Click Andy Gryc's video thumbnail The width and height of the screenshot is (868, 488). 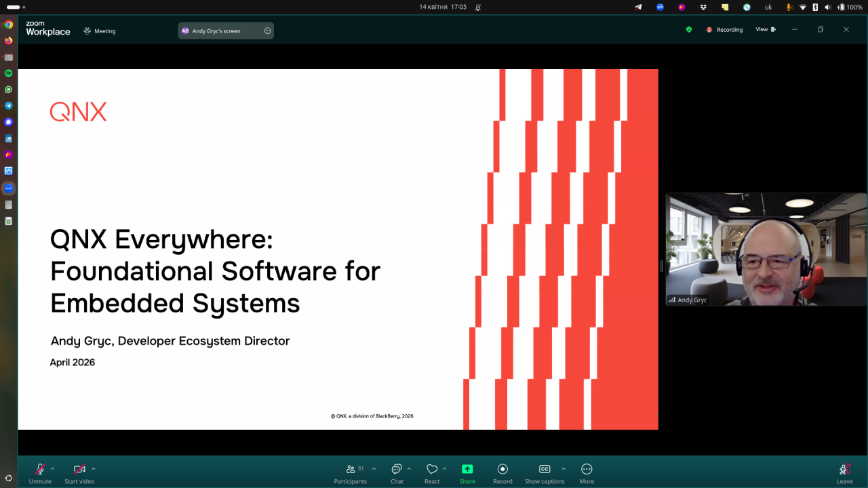(x=766, y=249)
